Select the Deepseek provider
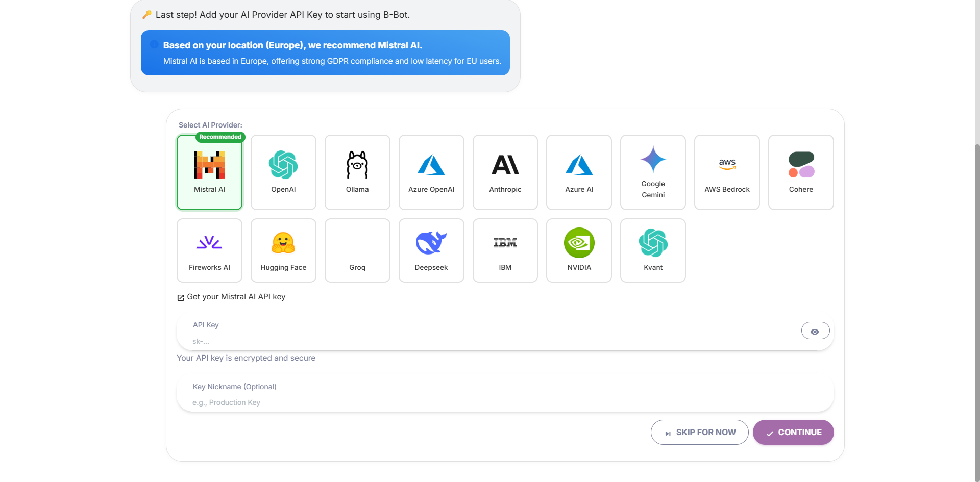This screenshot has width=980, height=482. click(x=431, y=250)
